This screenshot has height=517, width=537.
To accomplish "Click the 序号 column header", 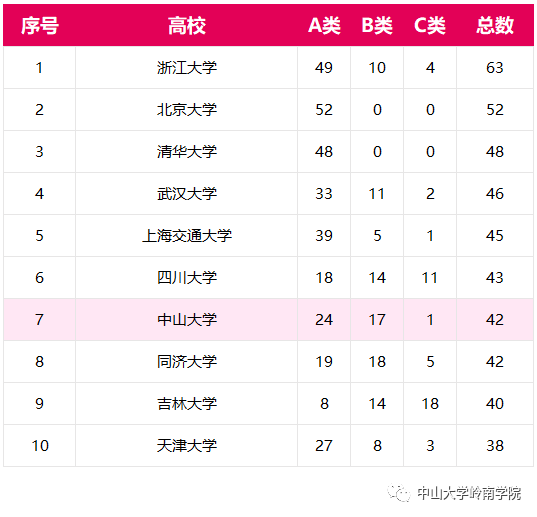I will tap(40, 26).
